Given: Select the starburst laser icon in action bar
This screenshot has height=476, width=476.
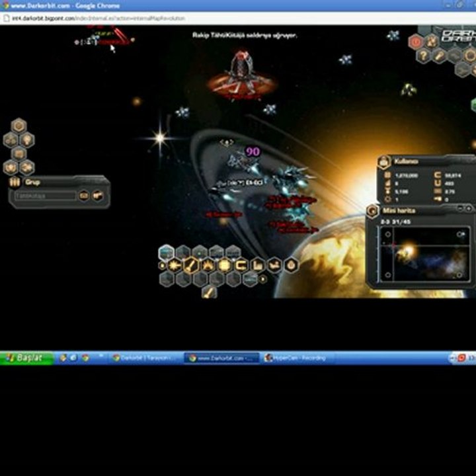Looking at the screenshot, I should tap(175, 266).
